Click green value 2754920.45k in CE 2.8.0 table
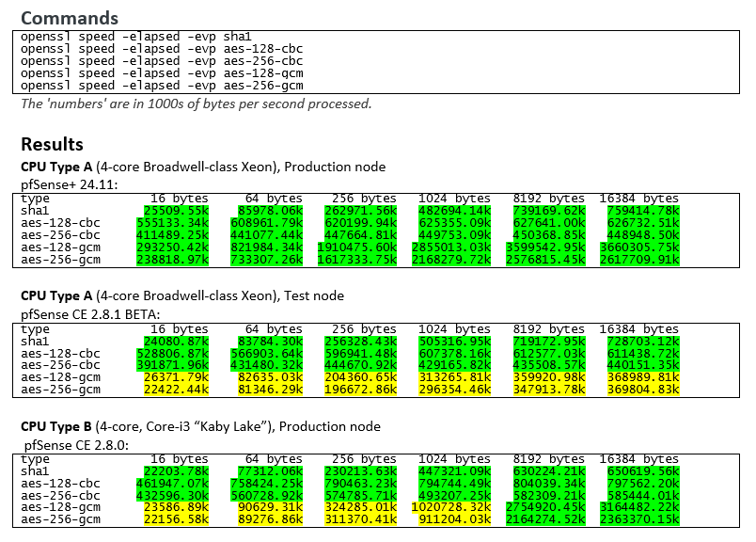The height and width of the screenshot is (542, 756). pos(545,507)
